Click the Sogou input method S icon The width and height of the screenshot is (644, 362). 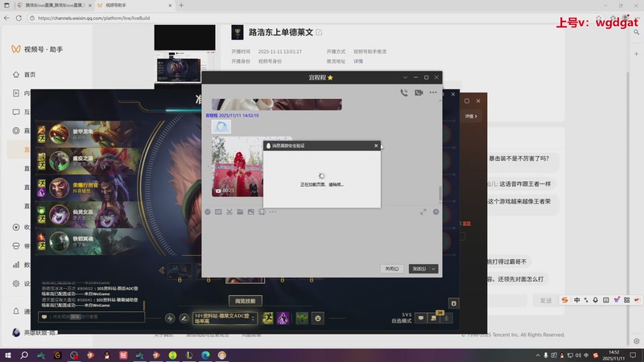(565, 300)
